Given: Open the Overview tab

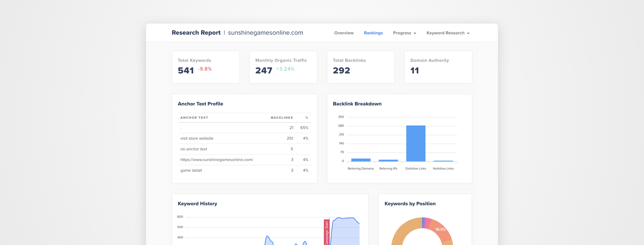Looking at the screenshot, I should [x=344, y=33].
